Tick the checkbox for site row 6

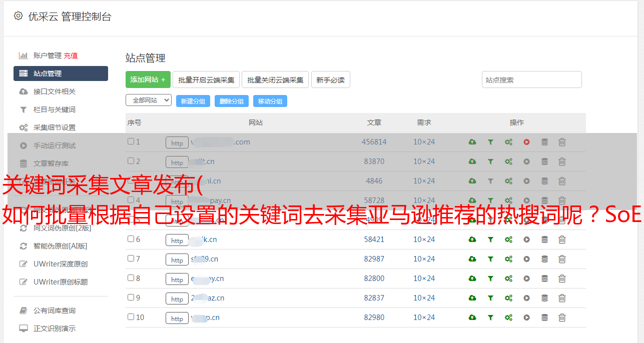pos(131,239)
